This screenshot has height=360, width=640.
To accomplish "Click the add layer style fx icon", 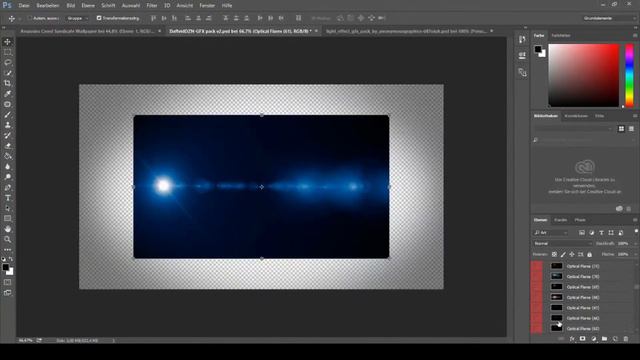I will [x=572, y=339].
